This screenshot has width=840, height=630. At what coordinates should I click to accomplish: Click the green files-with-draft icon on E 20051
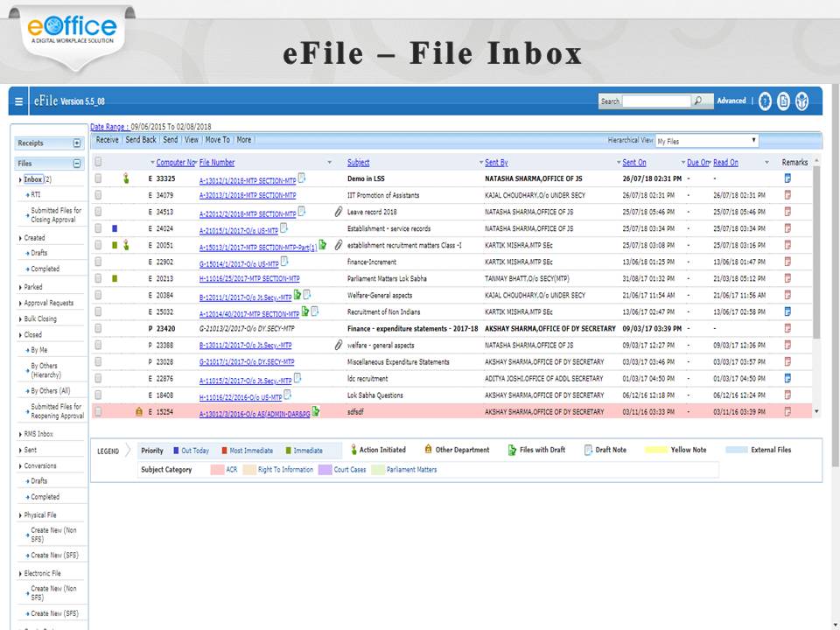pyautogui.click(x=322, y=245)
